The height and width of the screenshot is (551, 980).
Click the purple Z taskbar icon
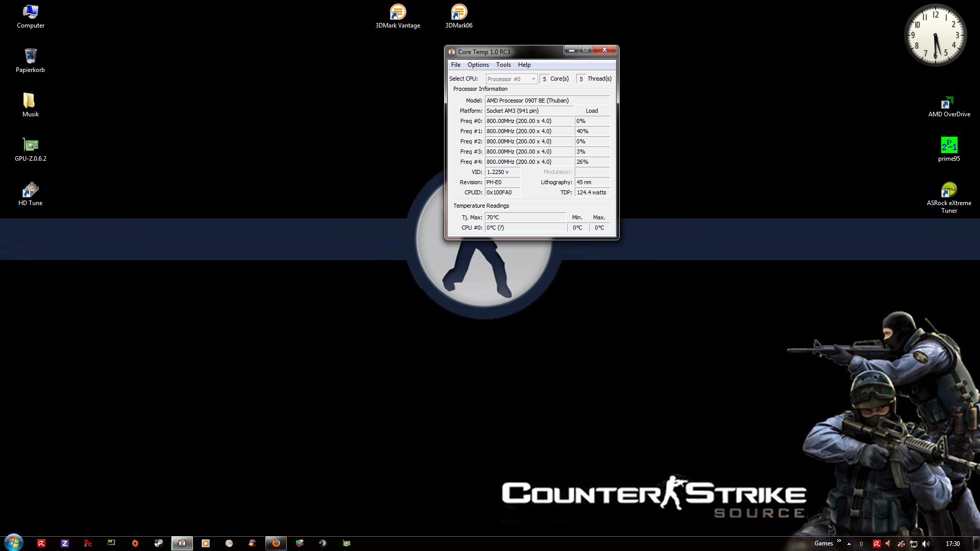[64, 543]
